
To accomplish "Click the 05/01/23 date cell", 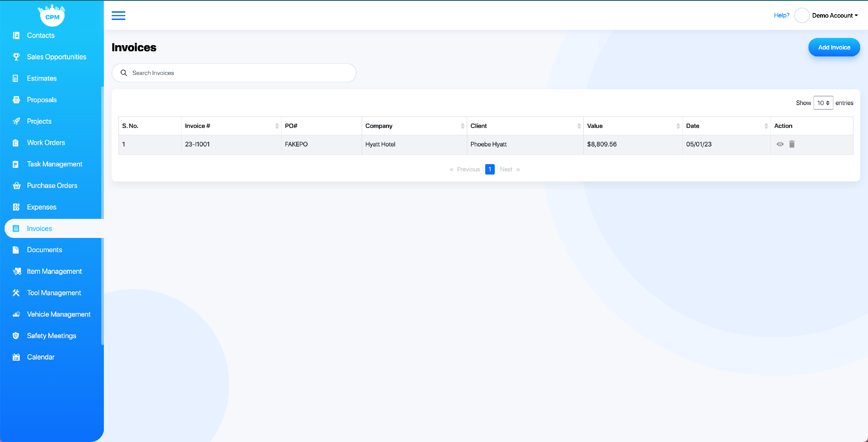I will [727, 144].
